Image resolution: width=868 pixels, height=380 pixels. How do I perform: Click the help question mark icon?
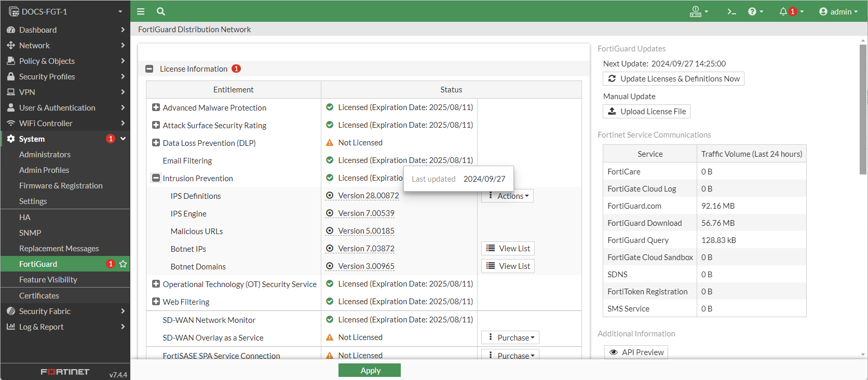pos(752,11)
